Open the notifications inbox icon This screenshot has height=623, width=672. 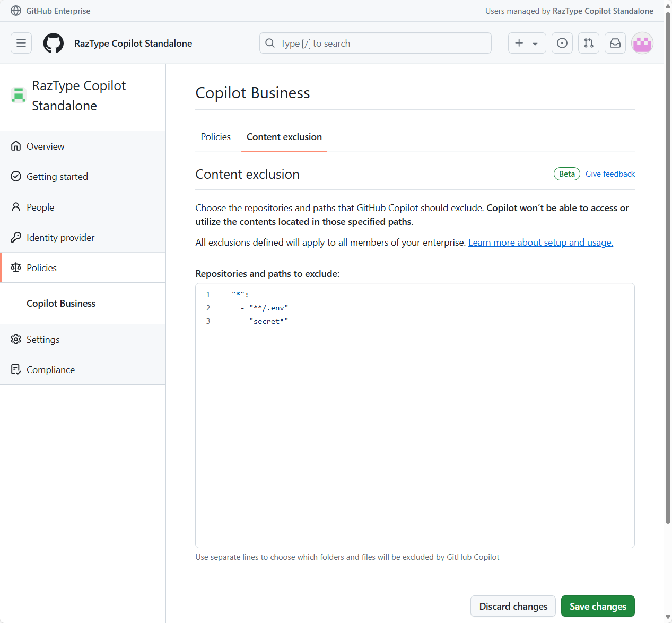pos(615,43)
